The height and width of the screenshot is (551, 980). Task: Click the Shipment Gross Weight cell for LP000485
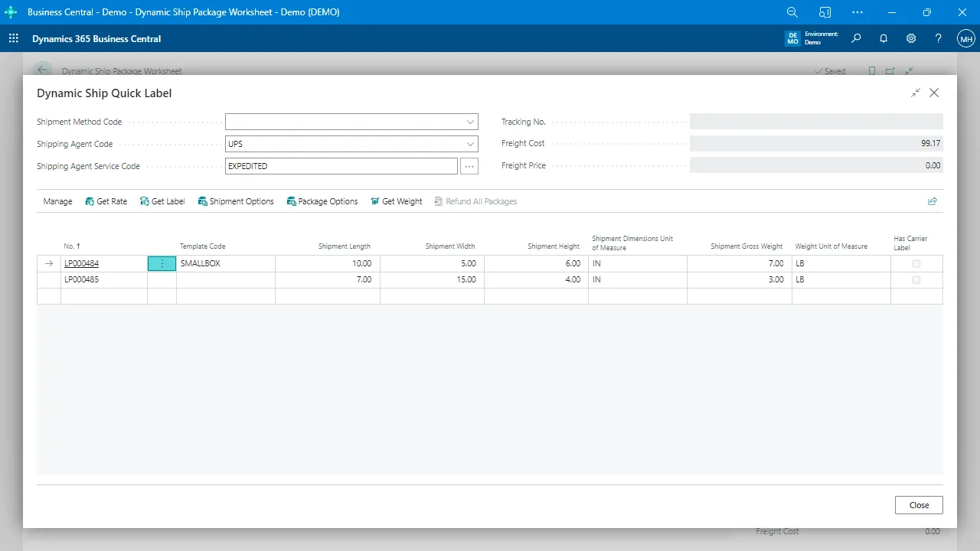point(739,280)
